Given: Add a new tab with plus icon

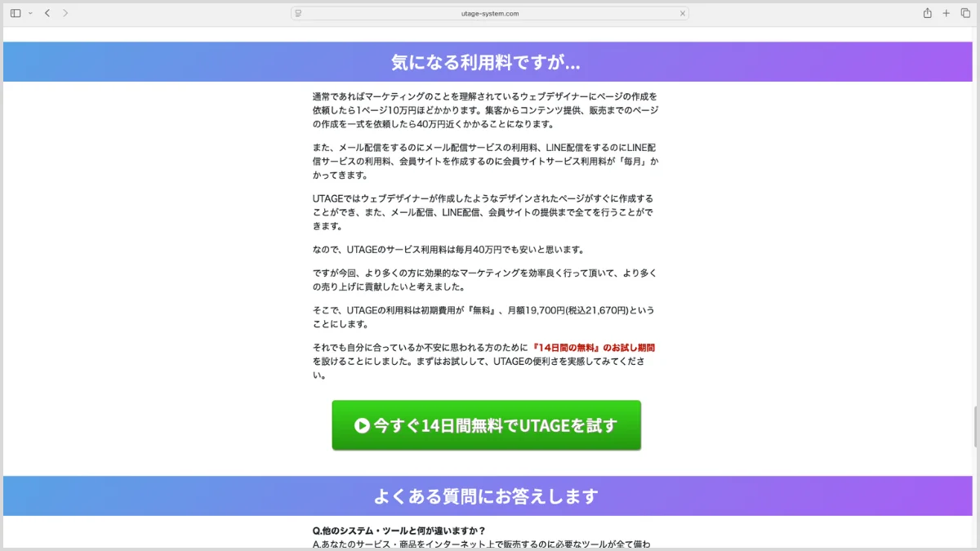Looking at the screenshot, I should (x=947, y=13).
